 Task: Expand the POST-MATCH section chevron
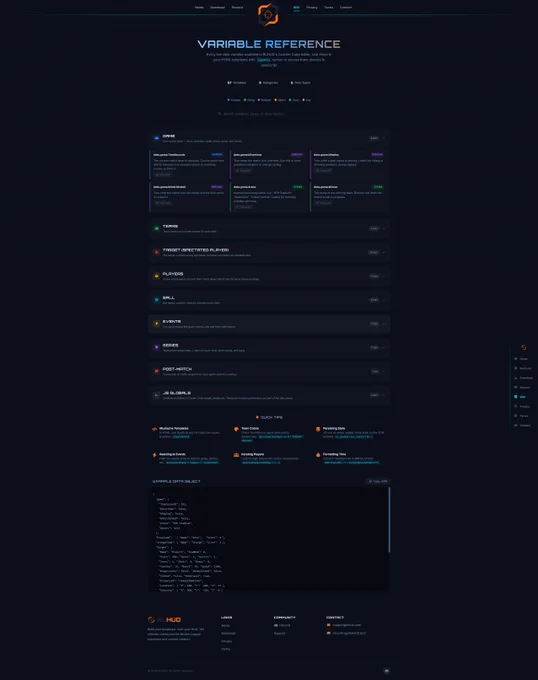click(384, 372)
